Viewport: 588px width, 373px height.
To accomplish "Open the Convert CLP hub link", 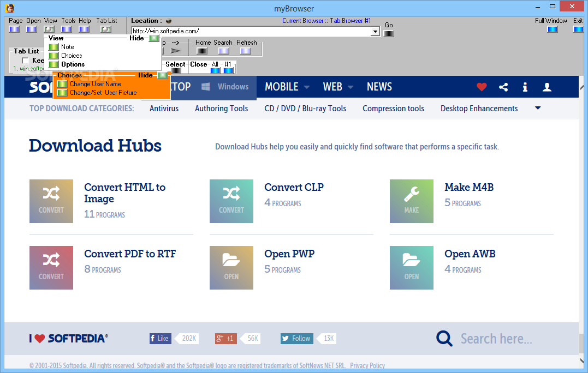I will pos(294,187).
